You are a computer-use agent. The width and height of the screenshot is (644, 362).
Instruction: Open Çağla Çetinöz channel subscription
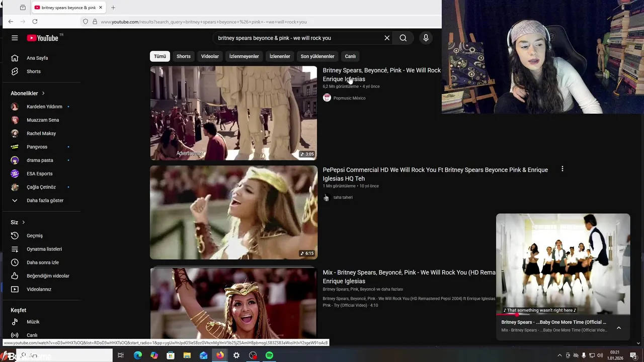click(40, 187)
